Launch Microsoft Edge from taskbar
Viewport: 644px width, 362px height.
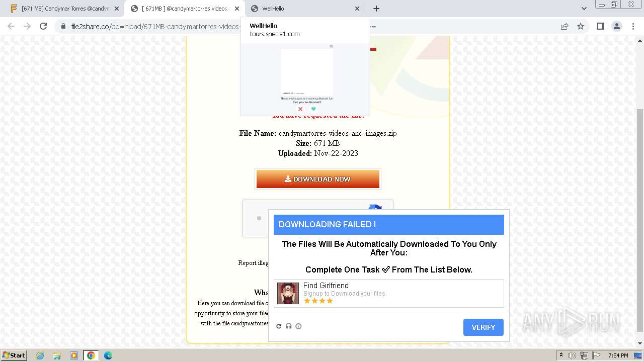tap(108, 355)
